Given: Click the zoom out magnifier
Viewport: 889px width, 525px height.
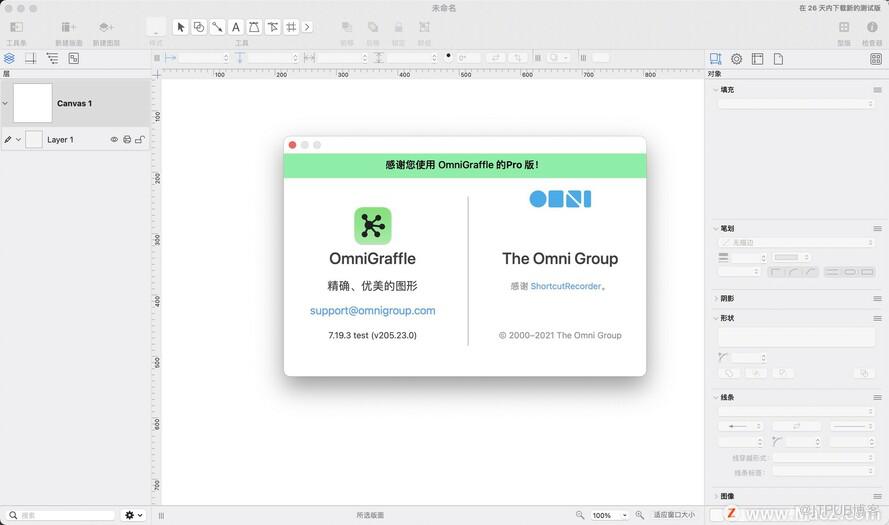Looking at the screenshot, I should [x=579, y=515].
